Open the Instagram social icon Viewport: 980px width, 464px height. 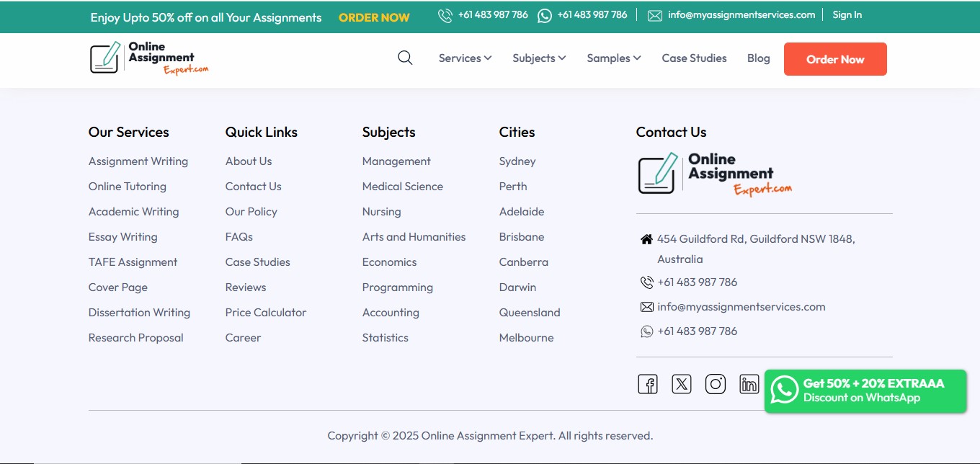click(716, 384)
